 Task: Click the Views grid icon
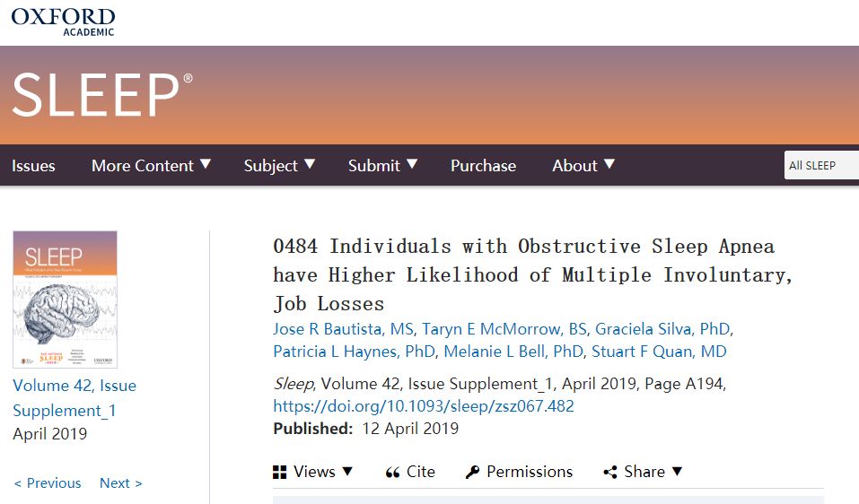(279, 472)
